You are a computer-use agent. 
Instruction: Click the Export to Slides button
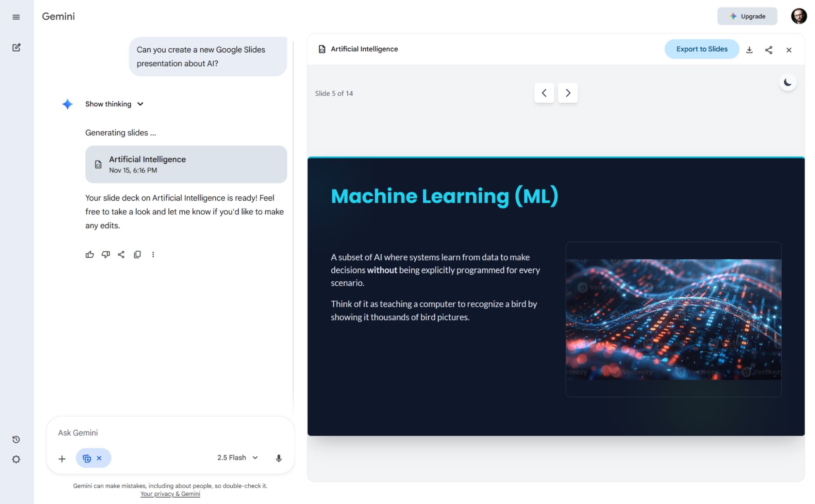(702, 49)
